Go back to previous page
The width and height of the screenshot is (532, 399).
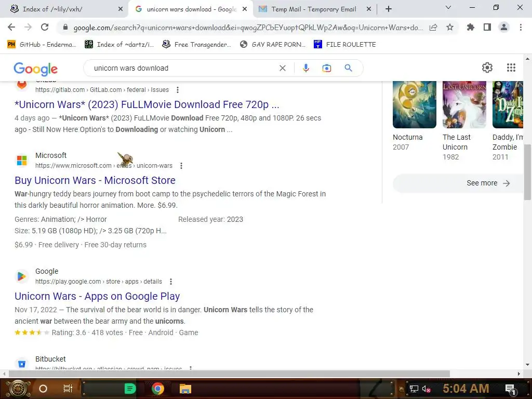pos(11,27)
